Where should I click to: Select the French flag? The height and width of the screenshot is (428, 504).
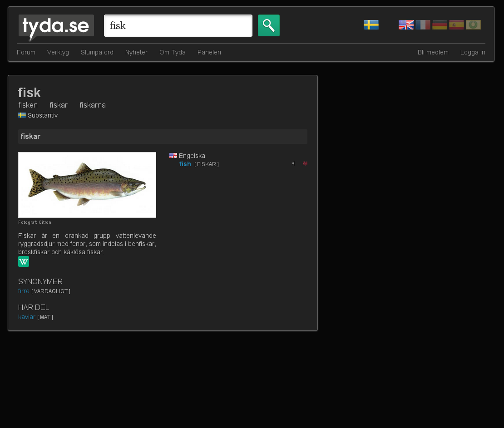click(423, 25)
